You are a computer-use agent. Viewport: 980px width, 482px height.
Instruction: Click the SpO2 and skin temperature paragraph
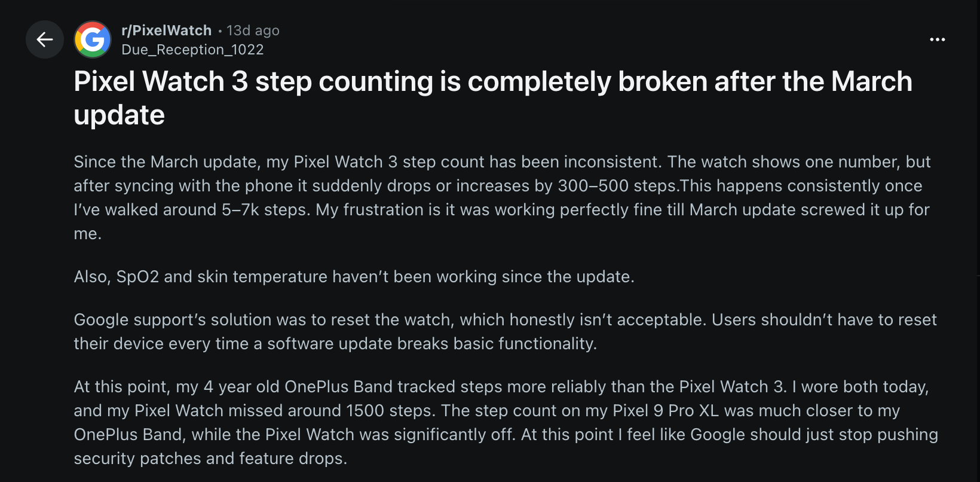(x=354, y=277)
